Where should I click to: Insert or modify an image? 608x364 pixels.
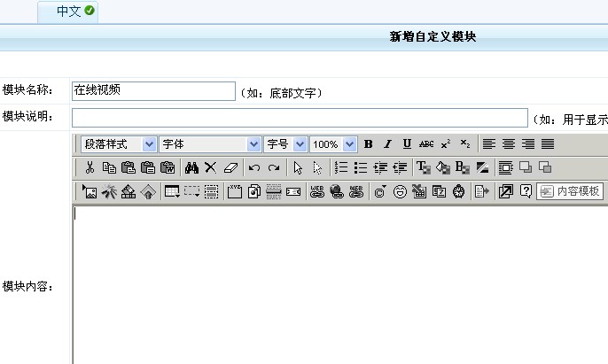click(x=90, y=191)
